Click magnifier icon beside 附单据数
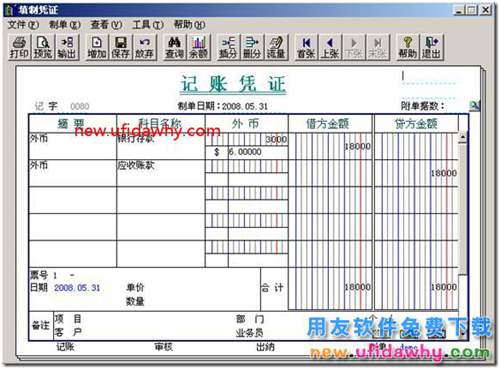The image size is (500, 369). (x=474, y=106)
